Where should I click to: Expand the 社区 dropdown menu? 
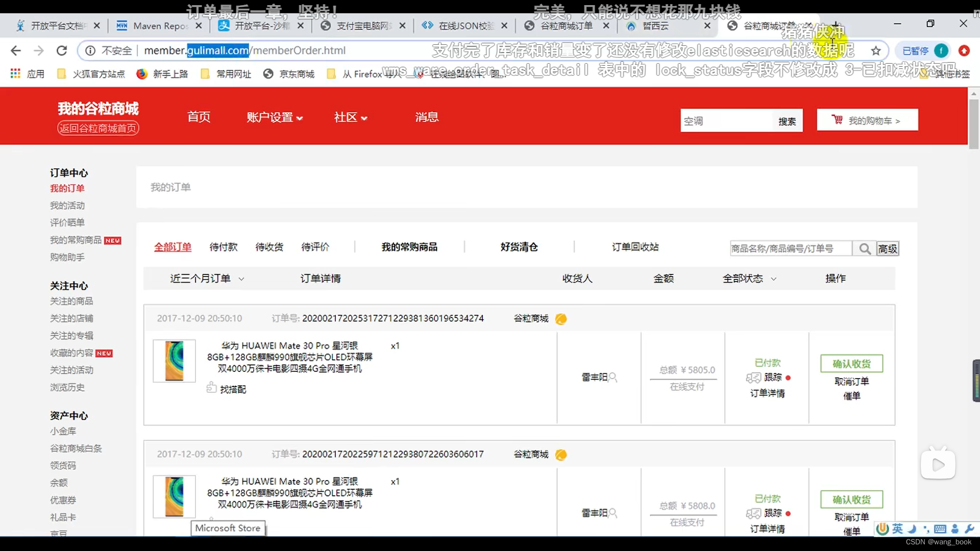[351, 117]
